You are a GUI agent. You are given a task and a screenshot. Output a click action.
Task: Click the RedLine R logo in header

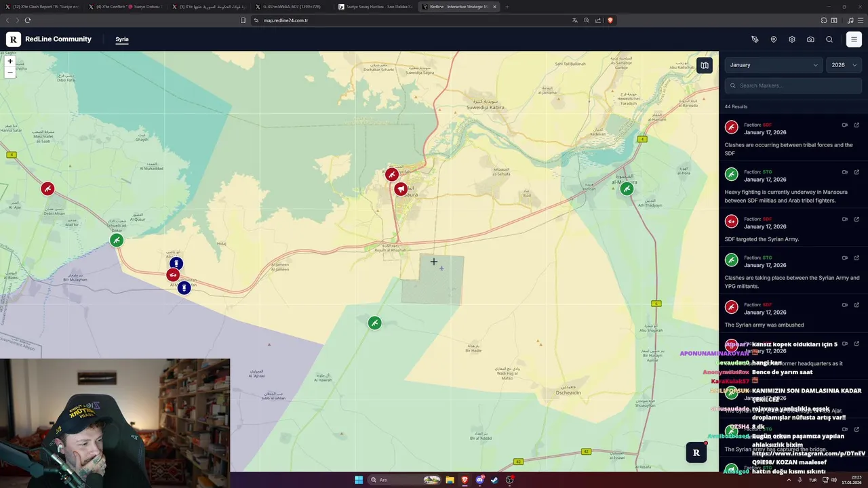(14, 39)
